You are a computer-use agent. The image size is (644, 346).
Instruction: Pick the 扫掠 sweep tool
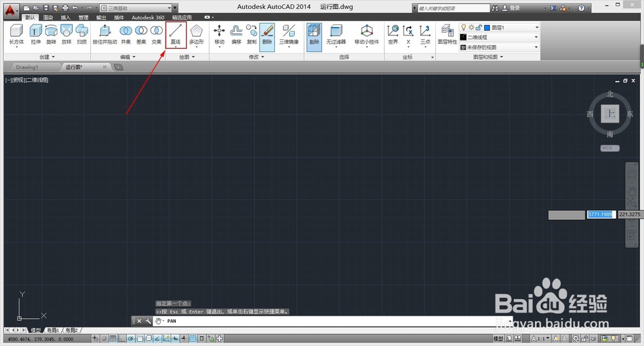pos(82,35)
